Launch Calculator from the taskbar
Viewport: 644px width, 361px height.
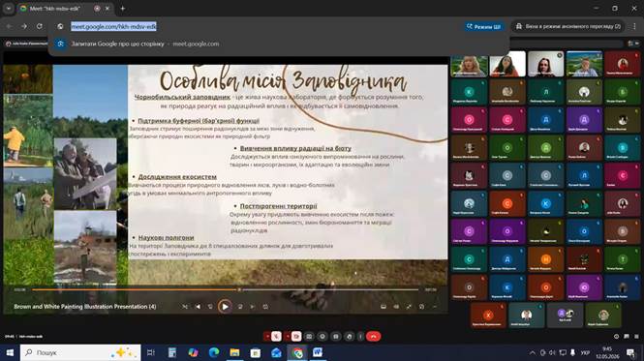pyautogui.click(x=172, y=353)
